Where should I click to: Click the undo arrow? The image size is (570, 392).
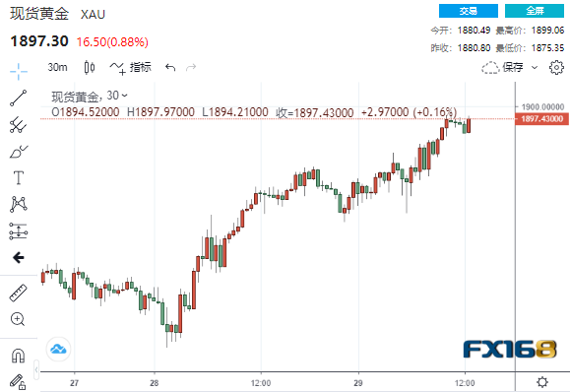(170, 67)
